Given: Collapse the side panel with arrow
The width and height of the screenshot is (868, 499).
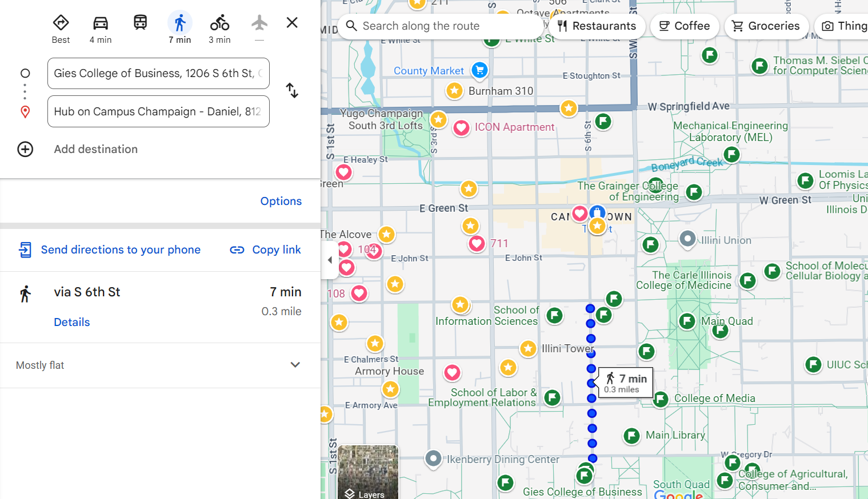Looking at the screenshot, I should coord(330,260).
